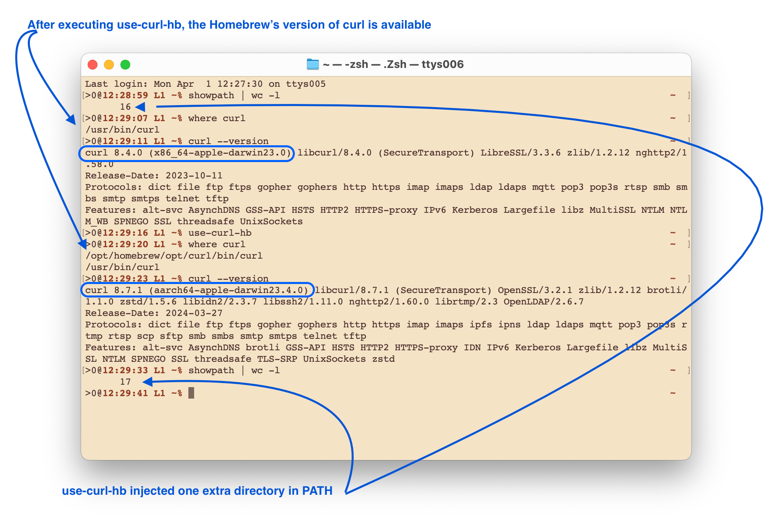774x532 pixels.
Task: Click the 'where curl' command at 12:29:20
Action: pos(217,244)
